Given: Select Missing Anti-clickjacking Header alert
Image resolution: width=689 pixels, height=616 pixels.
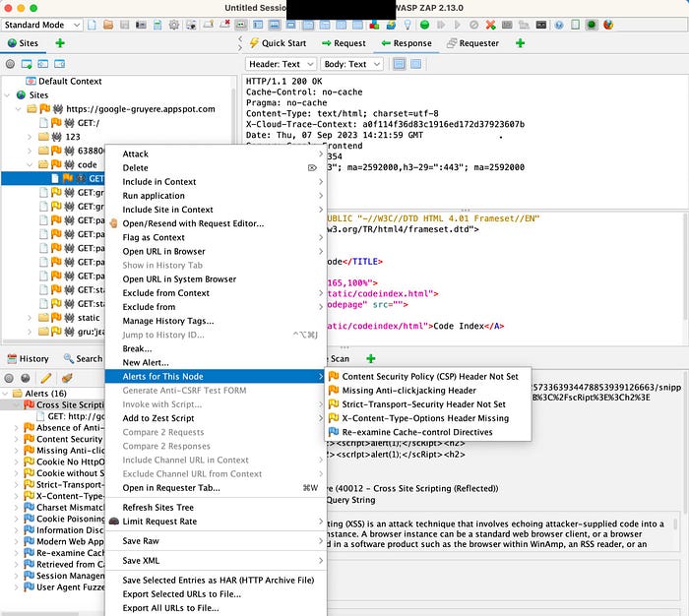Looking at the screenshot, I should pos(428,390).
